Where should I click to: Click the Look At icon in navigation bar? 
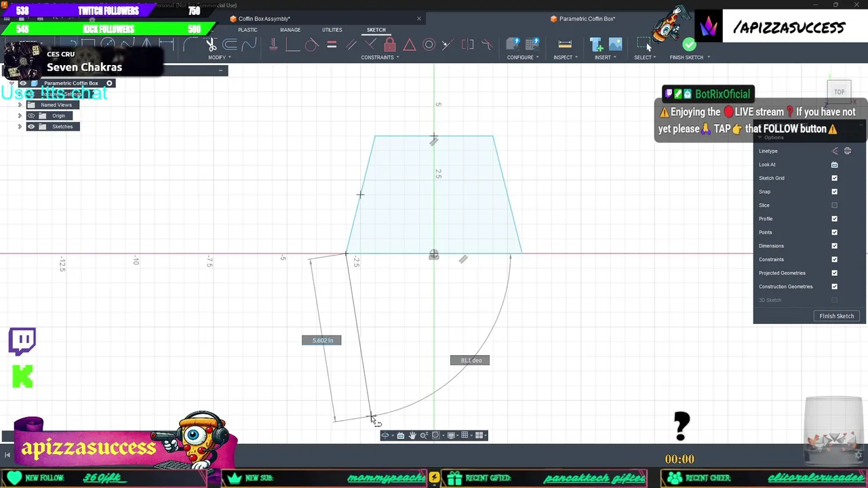click(x=401, y=435)
